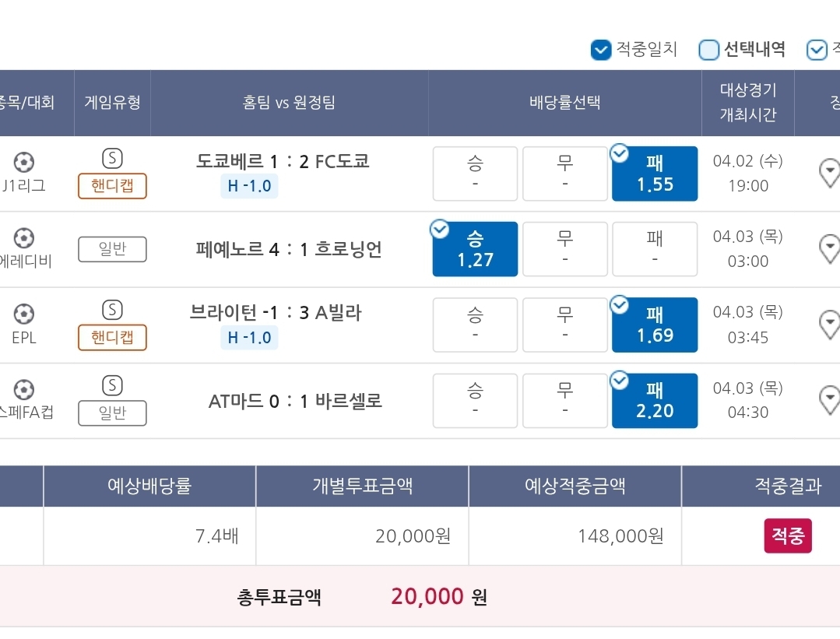Click the S icon in AT마드 row

(113, 385)
